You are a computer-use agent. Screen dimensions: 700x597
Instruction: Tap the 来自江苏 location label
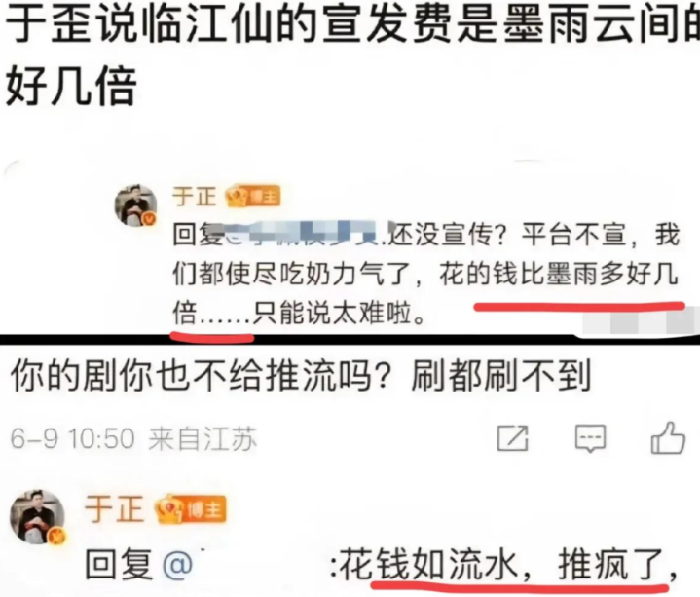pos(203,438)
